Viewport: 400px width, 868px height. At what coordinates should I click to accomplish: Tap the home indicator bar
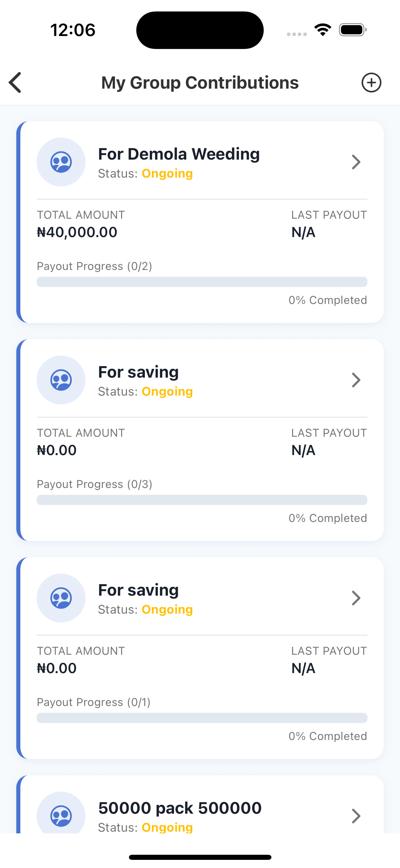[x=200, y=857]
